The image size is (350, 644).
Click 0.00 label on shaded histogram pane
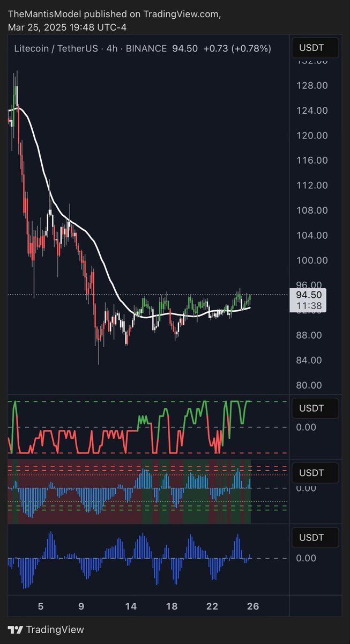(306, 488)
